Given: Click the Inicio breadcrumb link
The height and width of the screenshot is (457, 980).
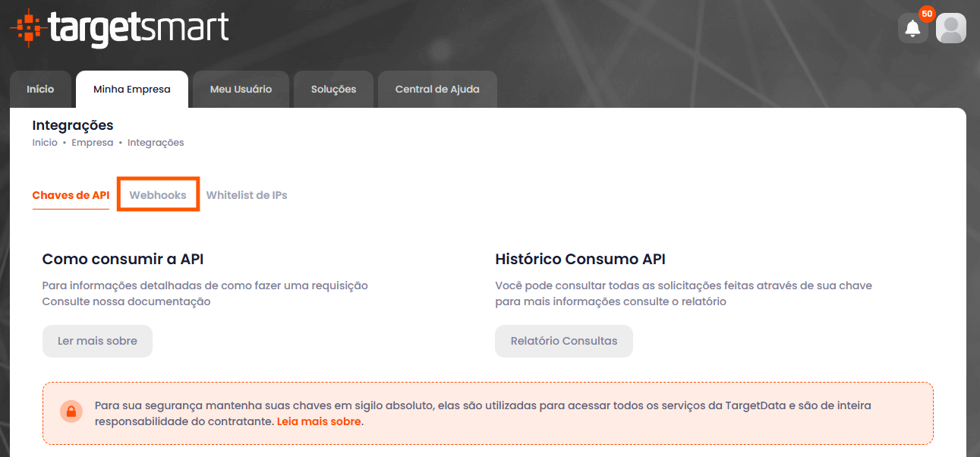Looking at the screenshot, I should pos(45,143).
